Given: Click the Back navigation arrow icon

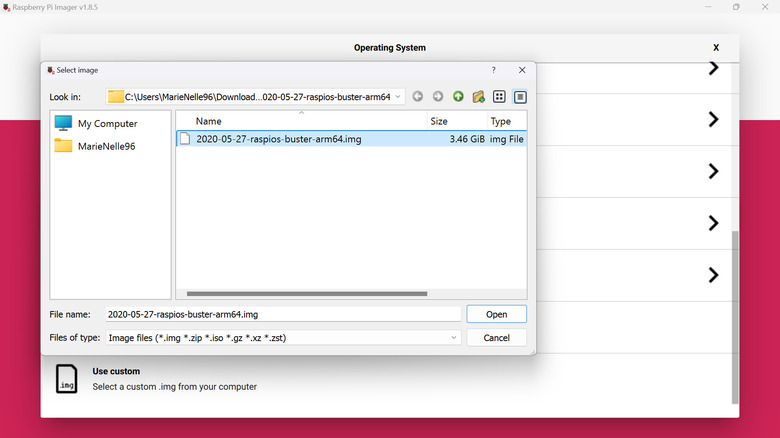Looking at the screenshot, I should (418, 97).
